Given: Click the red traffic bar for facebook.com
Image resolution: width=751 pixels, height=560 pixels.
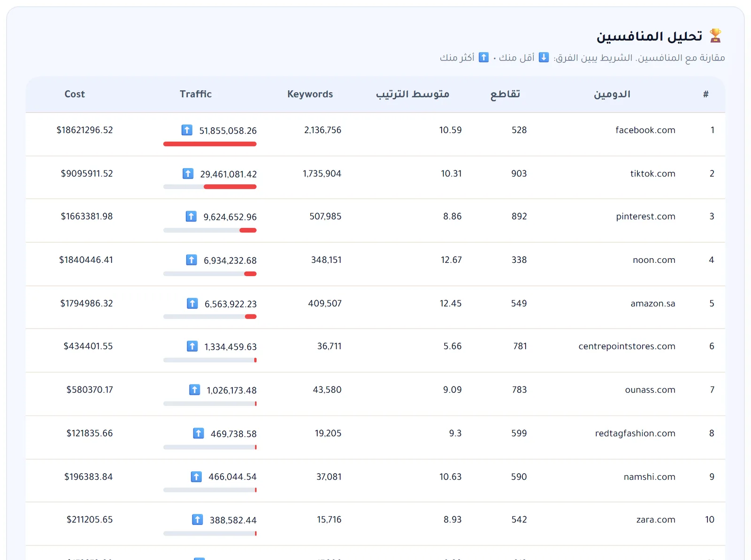Looking at the screenshot, I should (x=210, y=144).
